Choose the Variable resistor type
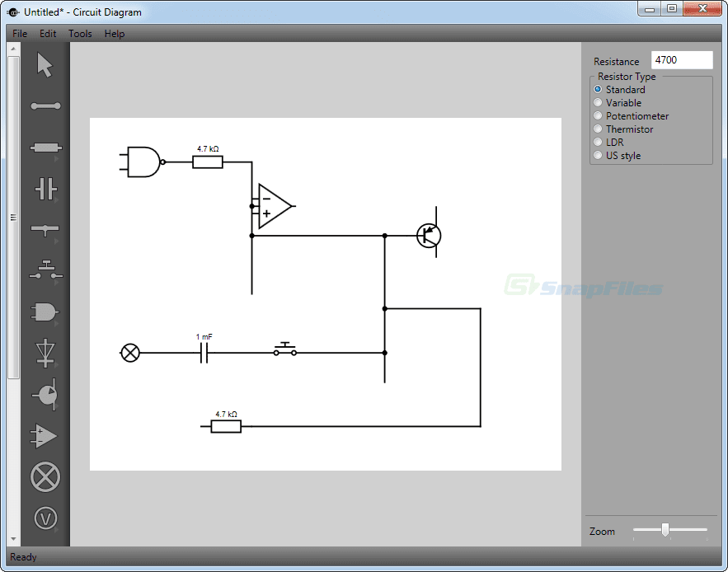The width and height of the screenshot is (728, 572). [x=618, y=102]
